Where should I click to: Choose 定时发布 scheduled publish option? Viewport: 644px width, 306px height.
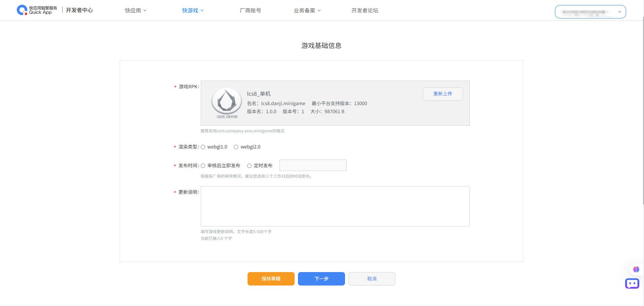coord(250,166)
